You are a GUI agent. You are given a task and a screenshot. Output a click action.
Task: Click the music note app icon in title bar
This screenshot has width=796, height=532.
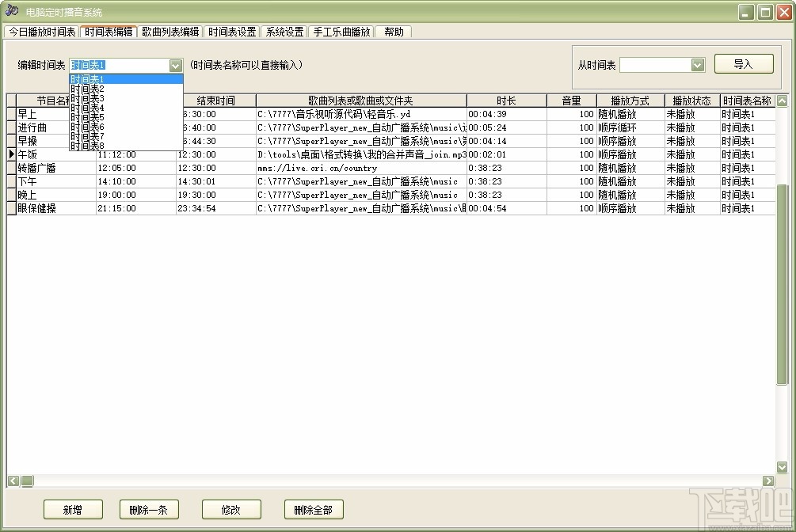[11, 9]
